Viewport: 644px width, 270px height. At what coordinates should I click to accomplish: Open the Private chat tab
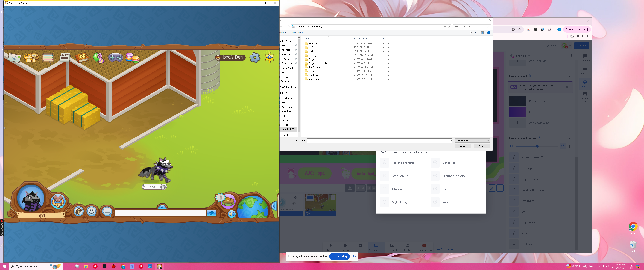(585, 97)
